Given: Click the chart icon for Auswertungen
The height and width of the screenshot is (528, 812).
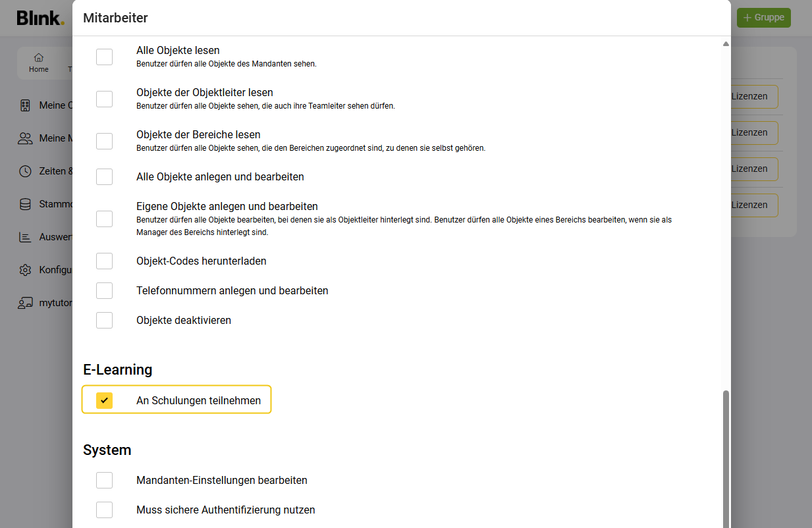Looking at the screenshot, I should pos(25,237).
